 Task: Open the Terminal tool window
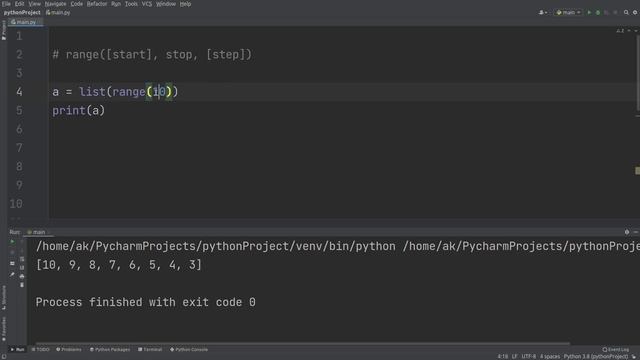click(x=150, y=349)
